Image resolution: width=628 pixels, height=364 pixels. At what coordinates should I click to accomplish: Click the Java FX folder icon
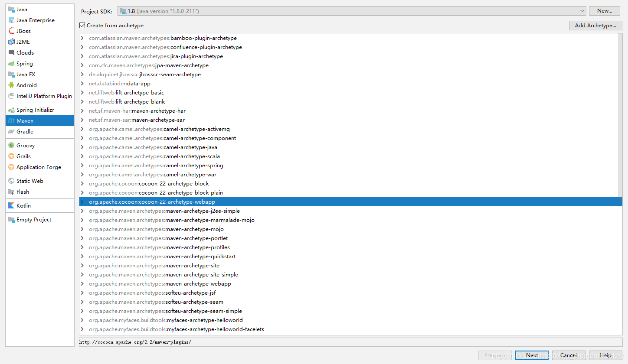pos(11,74)
